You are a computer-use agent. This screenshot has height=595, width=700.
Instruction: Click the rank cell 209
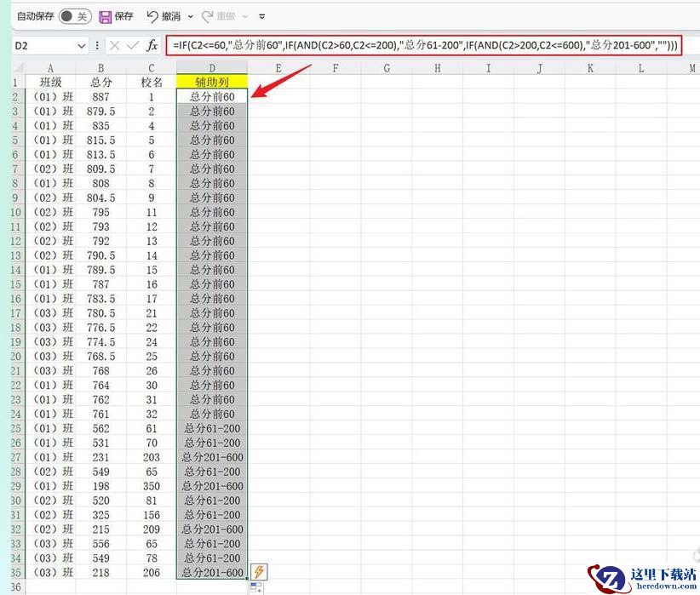(152, 529)
